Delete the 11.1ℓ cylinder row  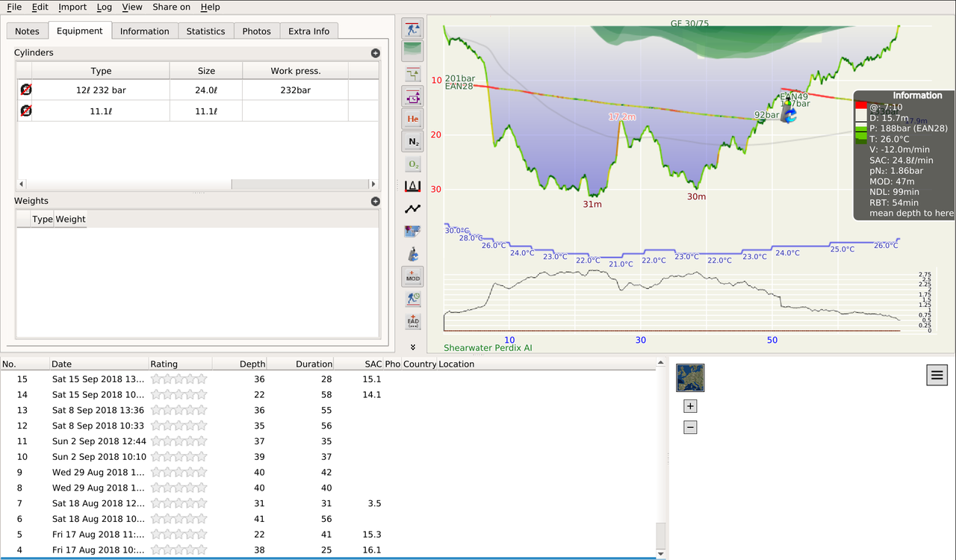click(26, 111)
